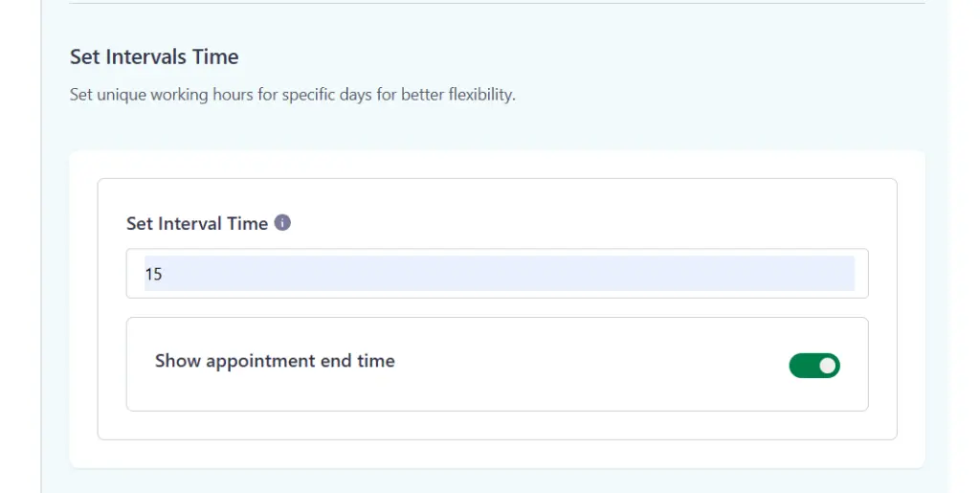Screen dimensions: 980x493
Task: Click the horizontal divider above the section heading
Action: pyautogui.click(x=498, y=3)
